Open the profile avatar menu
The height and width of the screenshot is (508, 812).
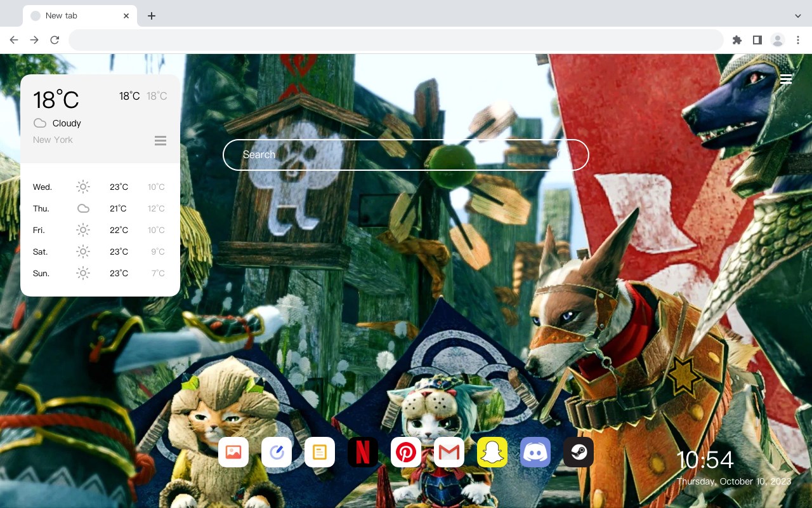click(778, 40)
